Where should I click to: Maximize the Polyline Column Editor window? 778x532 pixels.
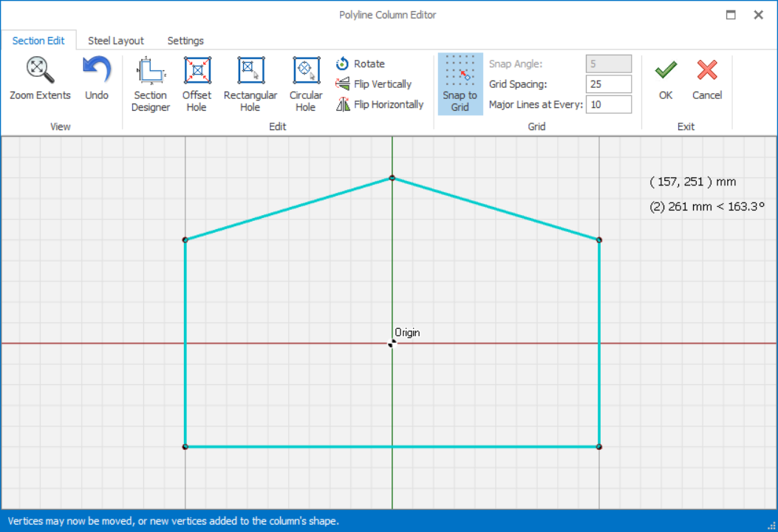[x=731, y=15]
